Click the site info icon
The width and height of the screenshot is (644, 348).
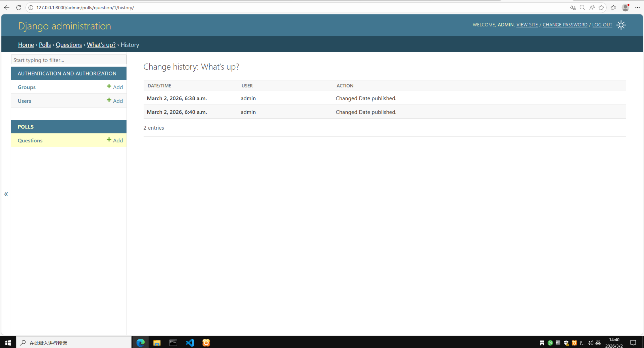coord(31,8)
